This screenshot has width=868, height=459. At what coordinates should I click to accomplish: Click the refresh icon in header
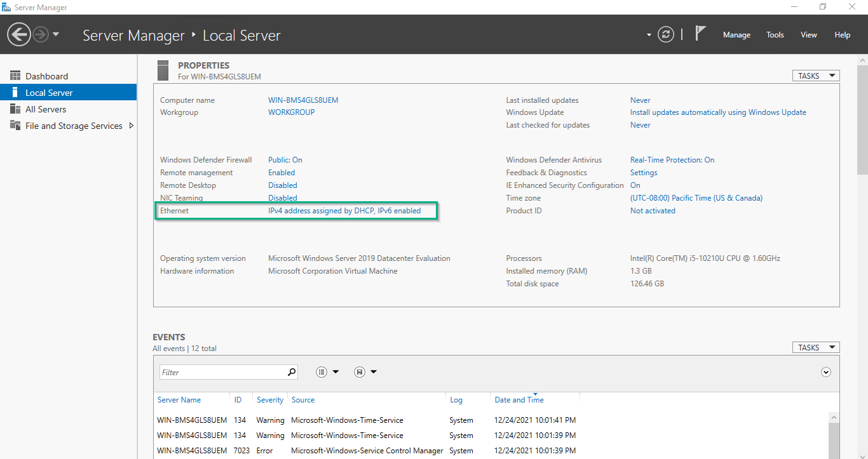coord(665,34)
